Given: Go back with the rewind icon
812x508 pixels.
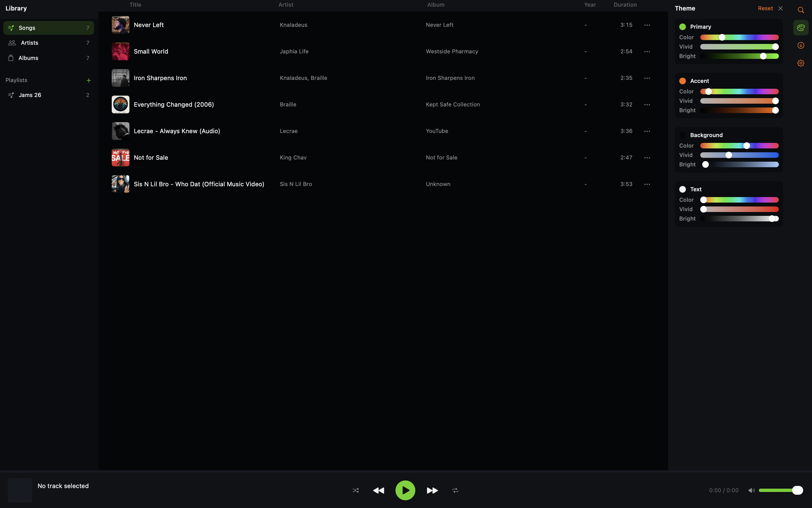Looking at the screenshot, I should (x=378, y=490).
